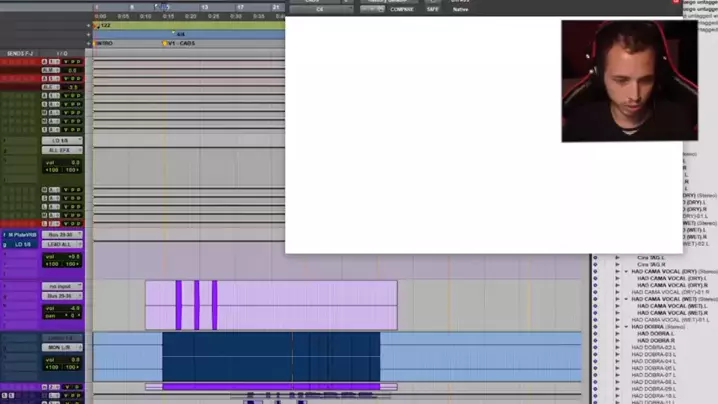
Task: Click the 4/4 meter marker
Action: pyautogui.click(x=180, y=34)
